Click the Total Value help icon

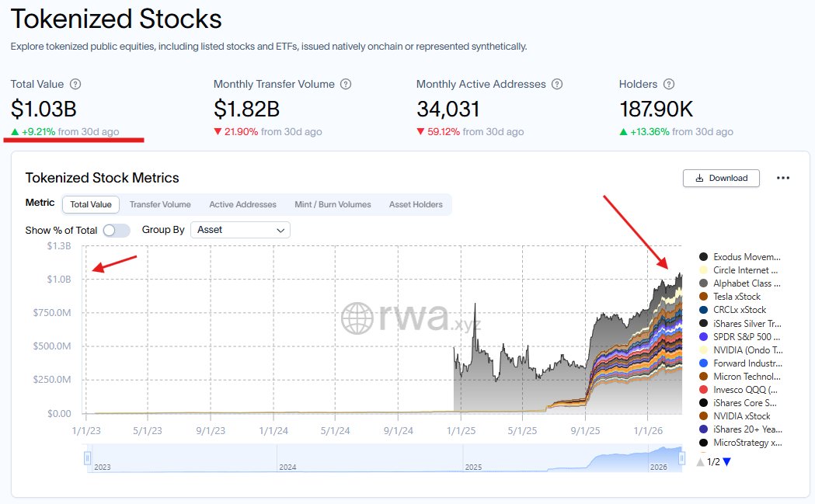[75, 84]
